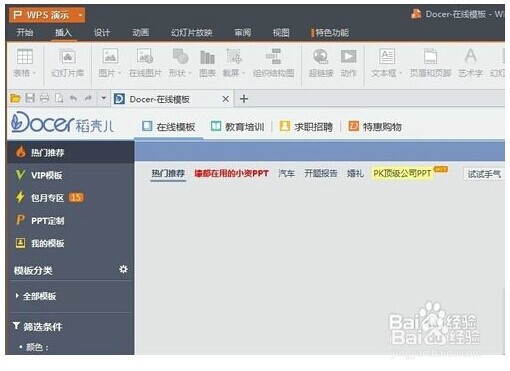The image size is (510, 371).
Task: Click the print preview icon in quick toolbar
Action: [x=59, y=98]
